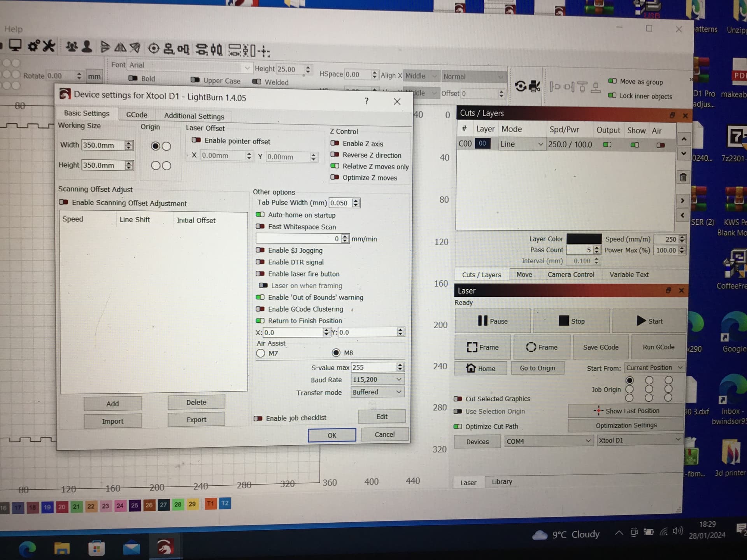Toggle Enable GCode Clustering switch
Screen dimensions: 747x560
point(260,309)
